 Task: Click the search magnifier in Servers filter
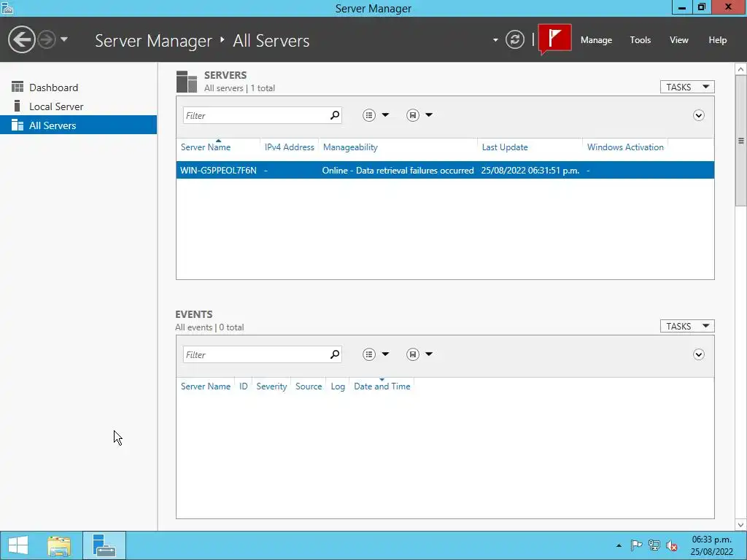point(335,115)
